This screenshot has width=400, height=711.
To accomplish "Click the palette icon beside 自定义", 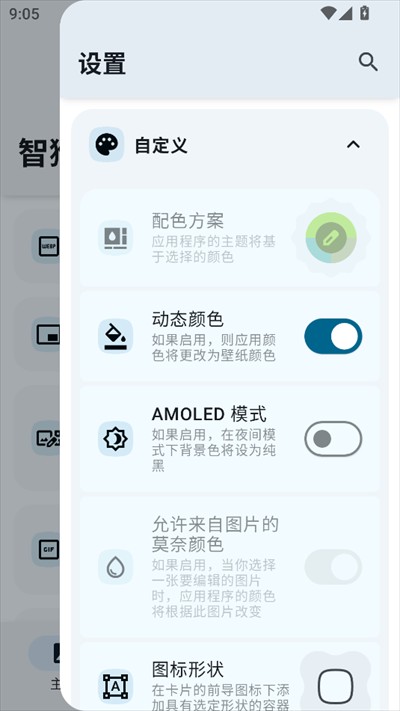I will [107, 145].
